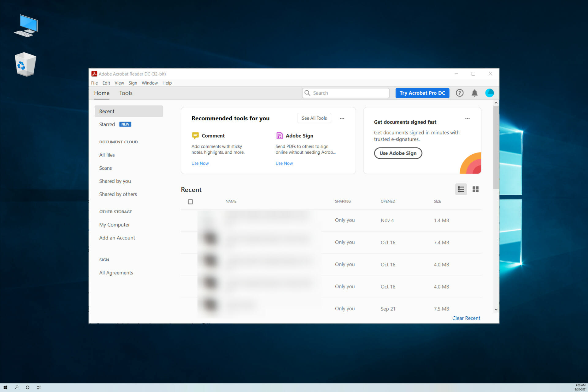
Task: Select the checkbox next to Recent files
Action: coord(190,201)
